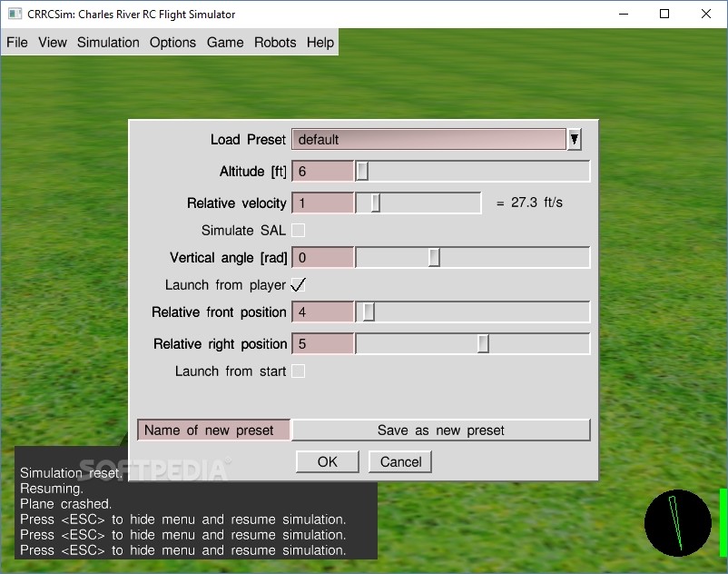Image resolution: width=728 pixels, height=574 pixels.
Task: Click the Name of new preset field
Action: pyautogui.click(x=214, y=430)
